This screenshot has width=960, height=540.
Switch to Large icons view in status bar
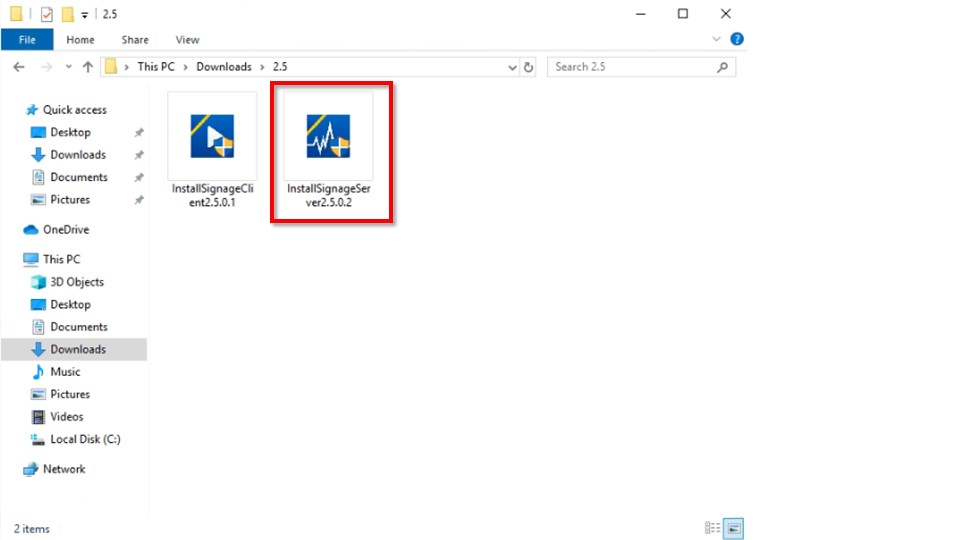[734, 528]
